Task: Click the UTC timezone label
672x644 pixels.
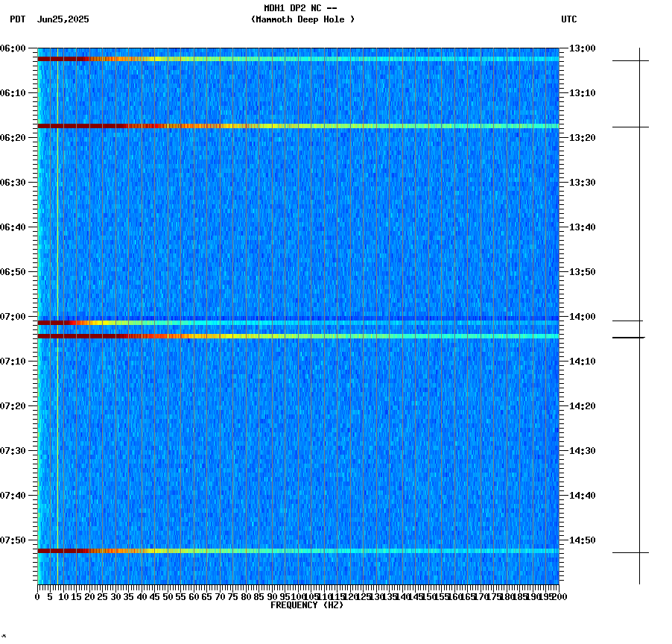Action: coord(570,20)
